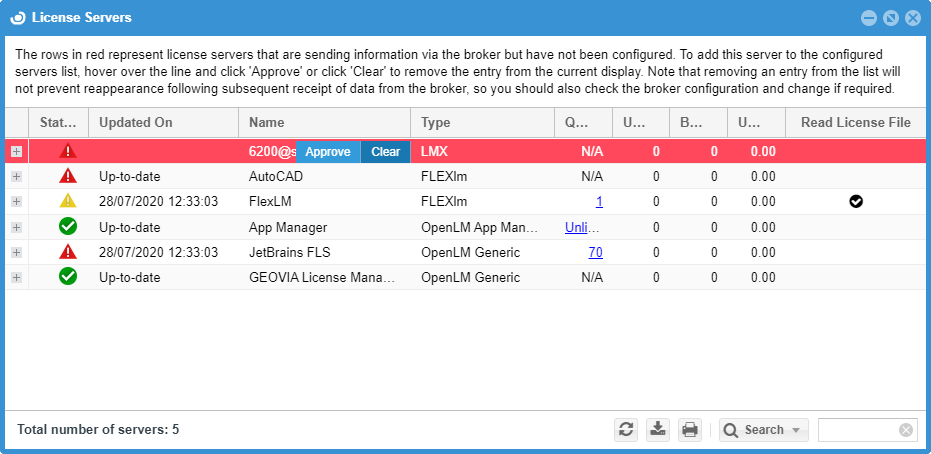The width and height of the screenshot is (931, 454).
Task: Sort by the Name column header
Action: (323, 122)
